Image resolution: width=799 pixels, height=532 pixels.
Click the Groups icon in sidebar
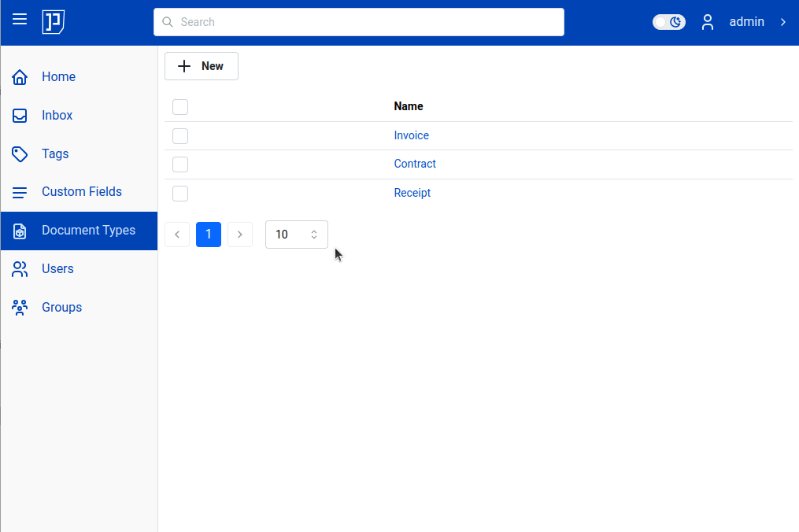point(20,308)
